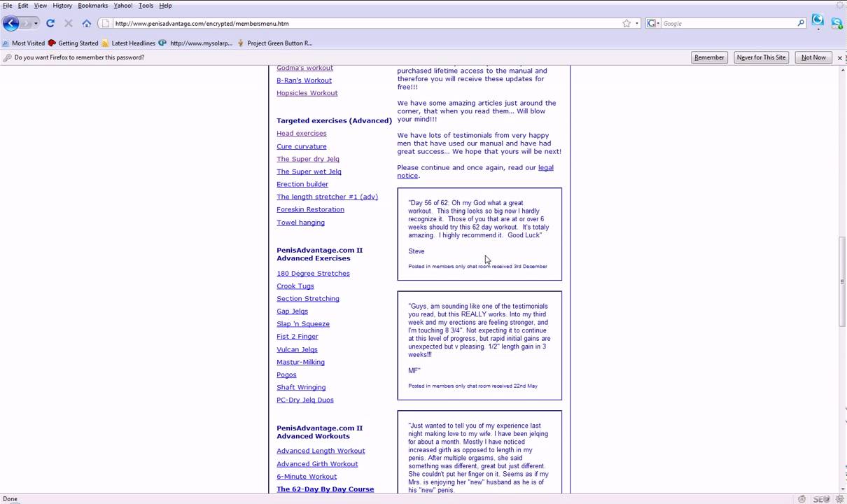Click Not Now button
The height and width of the screenshot is (504, 847).
(x=813, y=57)
